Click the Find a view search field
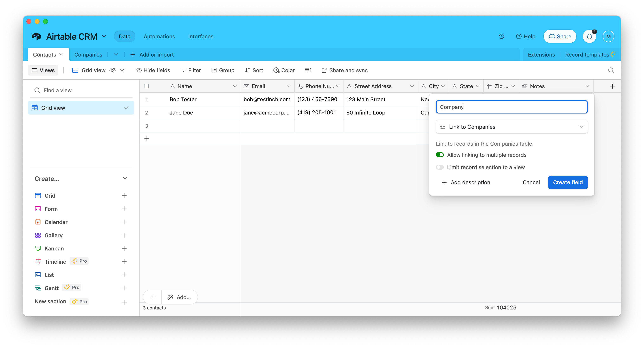 pyautogui.click(x=81, y=90)
